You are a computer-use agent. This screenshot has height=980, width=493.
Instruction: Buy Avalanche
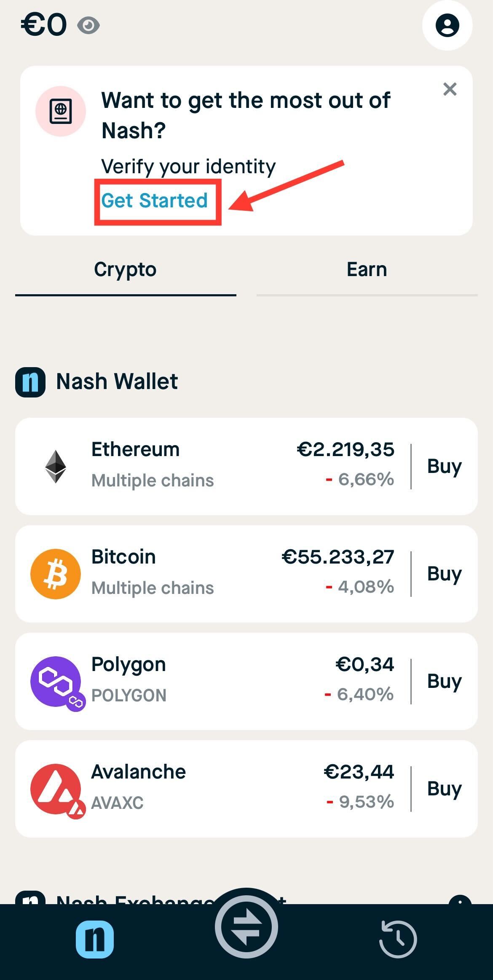(445, 789)
